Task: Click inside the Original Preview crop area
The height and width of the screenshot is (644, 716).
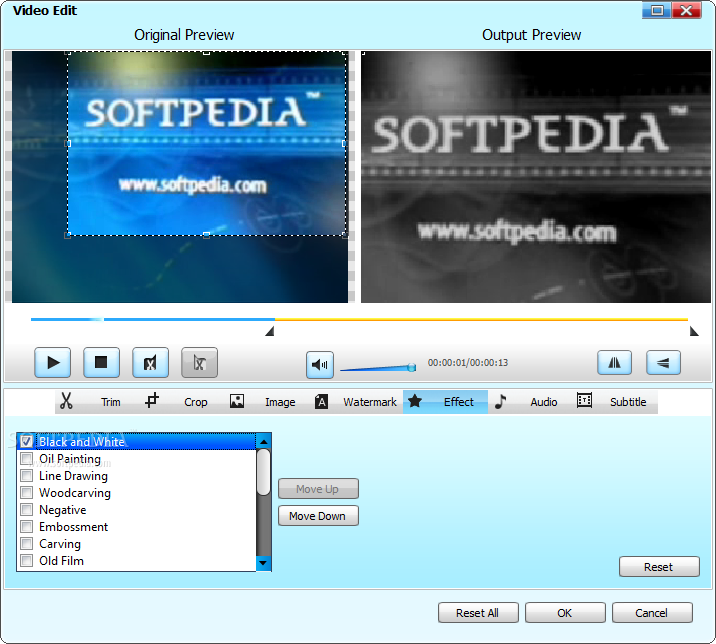Action: (206, 144)
